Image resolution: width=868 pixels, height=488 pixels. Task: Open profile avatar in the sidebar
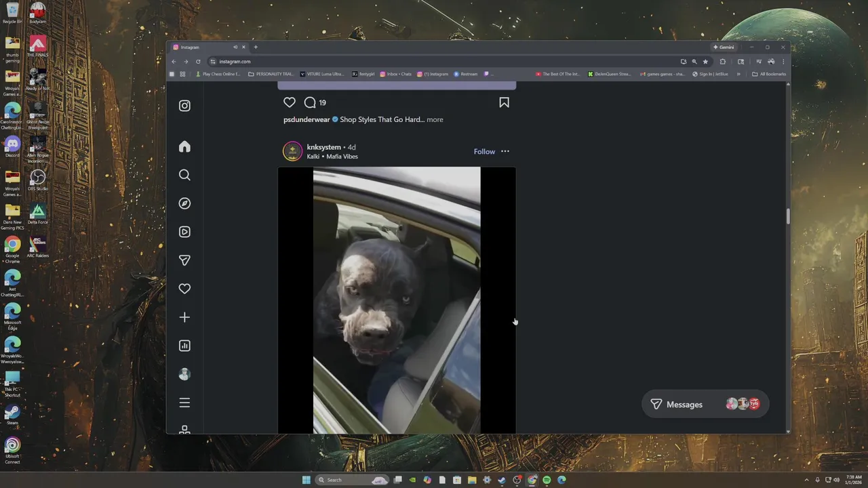pos(184,374)
